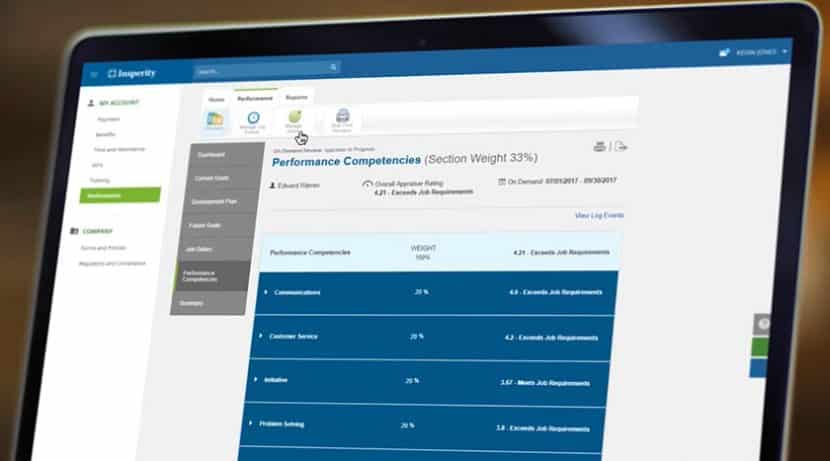Print the review using the printer icon
The image size is (830, 461).
coord(599,147)
